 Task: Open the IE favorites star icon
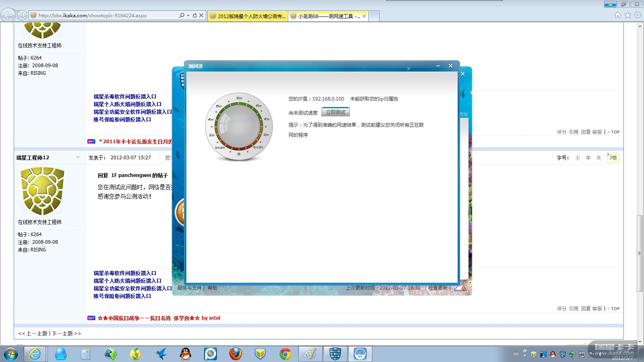[627, 15]
